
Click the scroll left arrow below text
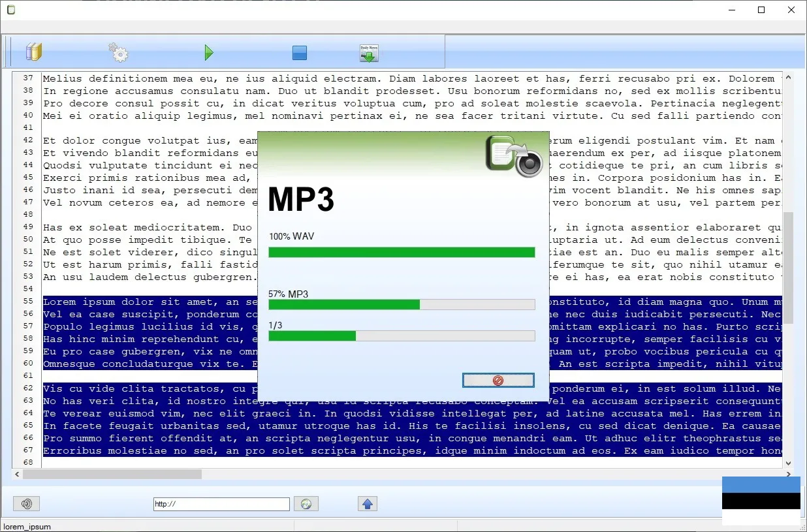pyautogui.click(x=18, y=475)
